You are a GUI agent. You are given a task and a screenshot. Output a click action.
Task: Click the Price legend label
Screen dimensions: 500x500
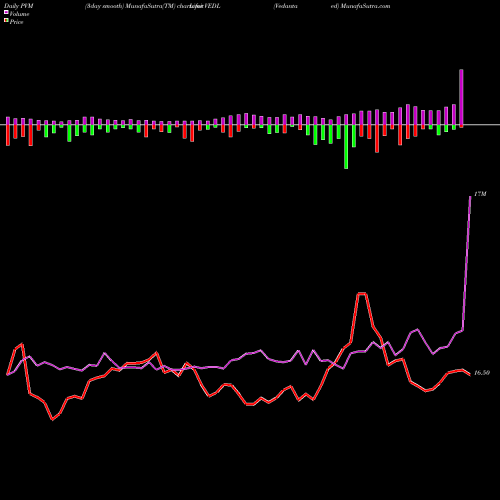tap(16, 22)
